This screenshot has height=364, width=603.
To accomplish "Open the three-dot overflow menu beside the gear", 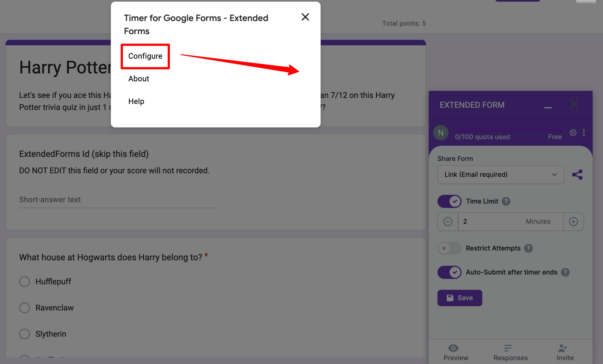I will pos(584,133).
